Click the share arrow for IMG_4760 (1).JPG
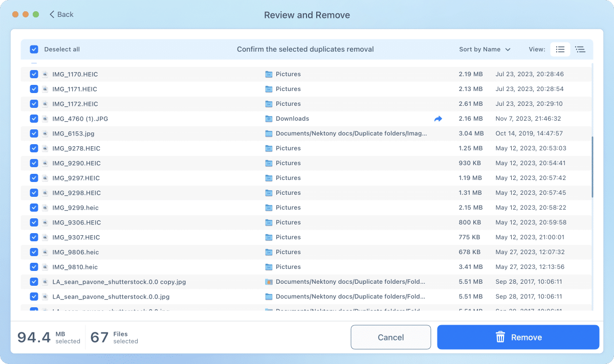This screenshot has height=364, width=614. pos(438,119)
